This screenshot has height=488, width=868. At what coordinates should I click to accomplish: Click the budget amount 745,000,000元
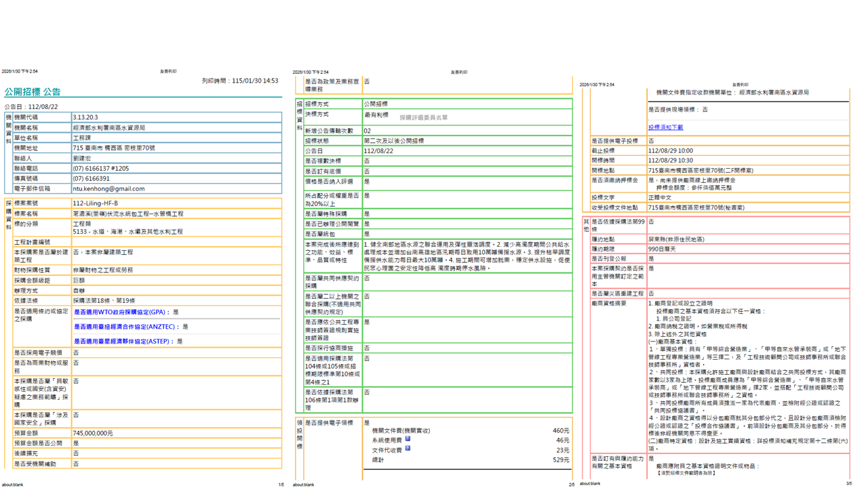[x=93, y=433]
